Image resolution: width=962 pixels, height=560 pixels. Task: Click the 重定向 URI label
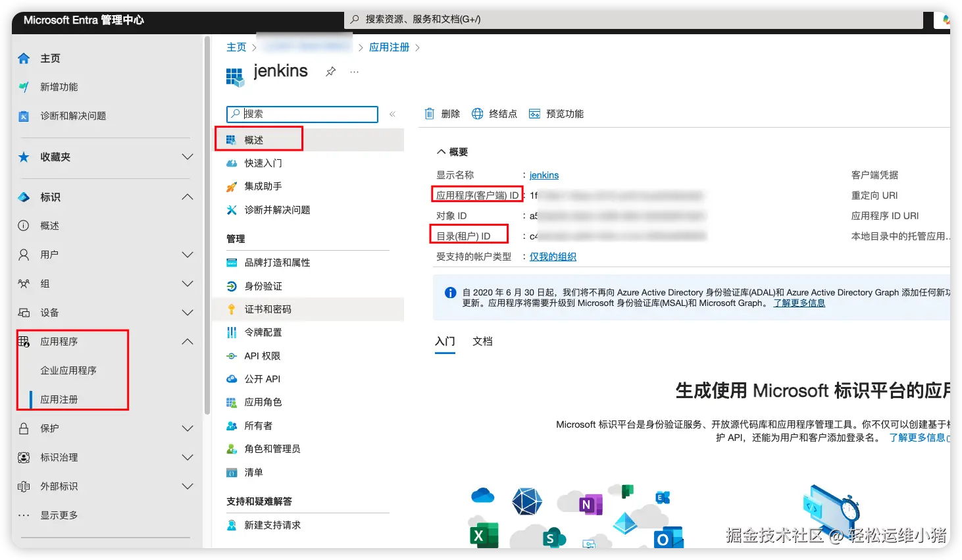pos(874,195)
